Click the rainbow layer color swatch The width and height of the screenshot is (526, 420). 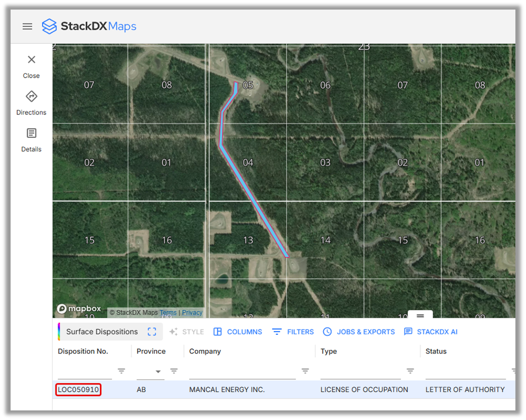[x=59, y=332]
